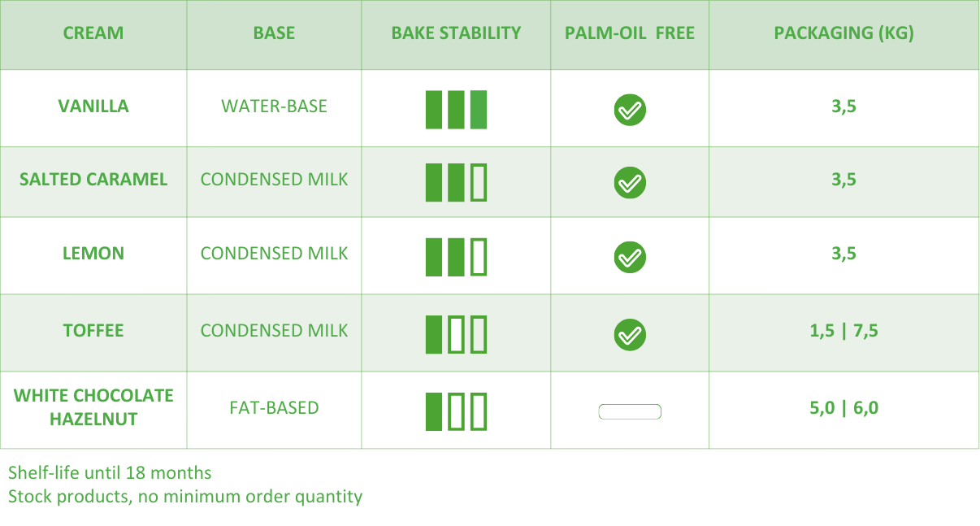Click the Toffee bake stability bars
This screenshot has width=980, height=526.
[456, 334]
